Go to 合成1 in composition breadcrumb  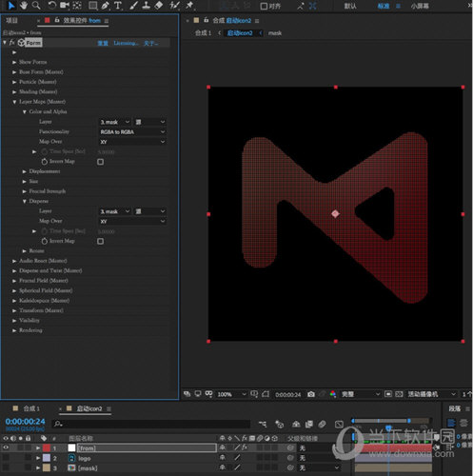pyautogui.click(x=203, y=32)
